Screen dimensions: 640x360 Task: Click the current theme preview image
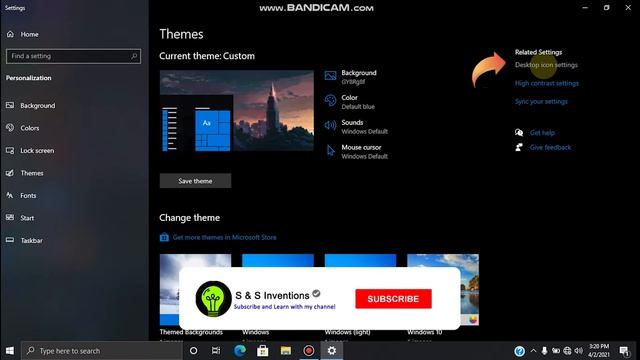pos(237,111)
